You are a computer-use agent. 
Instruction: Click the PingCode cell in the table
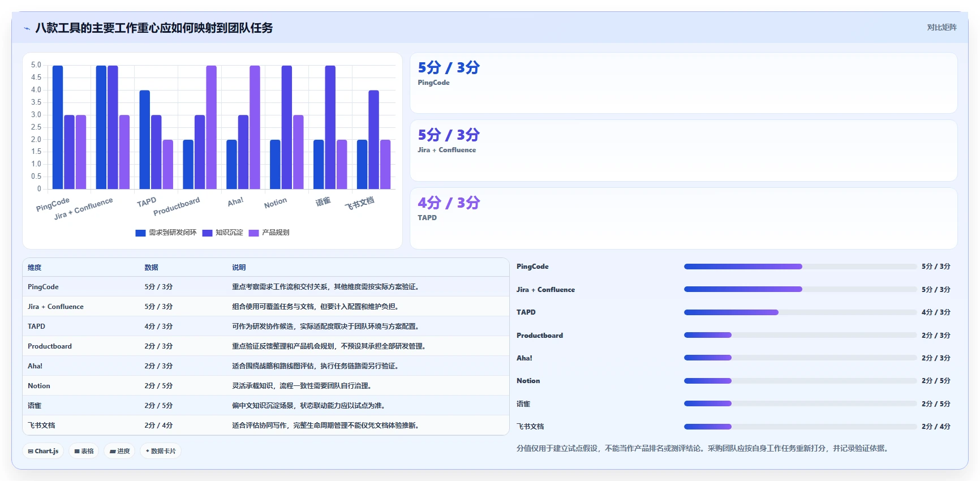pos(43,287)
